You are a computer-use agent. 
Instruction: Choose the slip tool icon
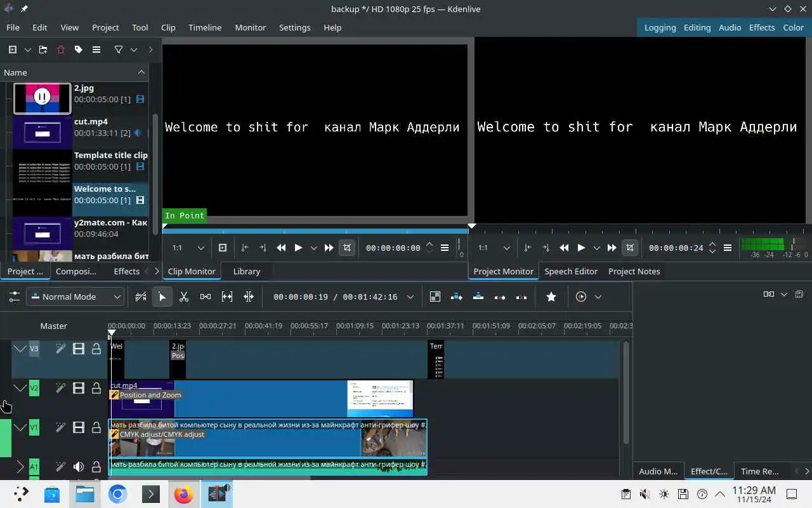point(227,297)
